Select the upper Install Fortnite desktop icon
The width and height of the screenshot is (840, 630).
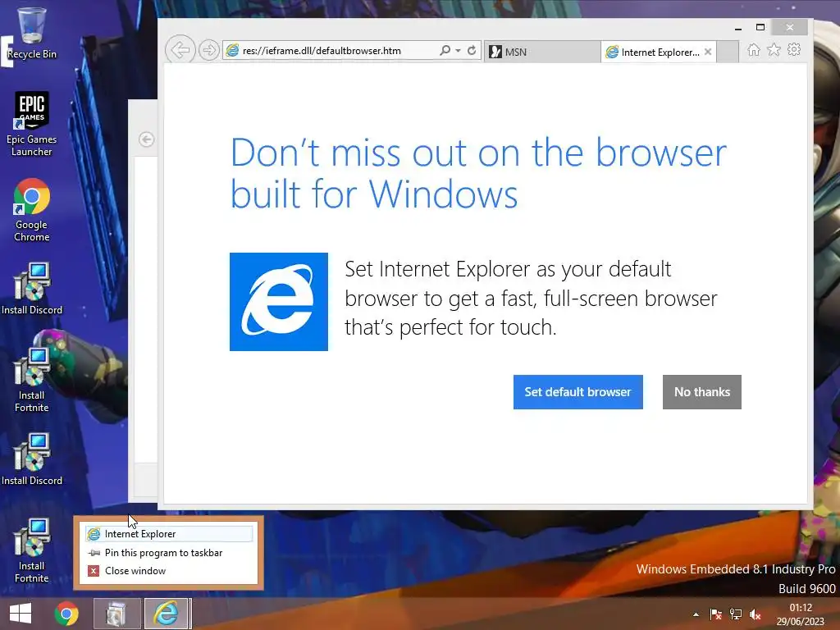(32, 379)
